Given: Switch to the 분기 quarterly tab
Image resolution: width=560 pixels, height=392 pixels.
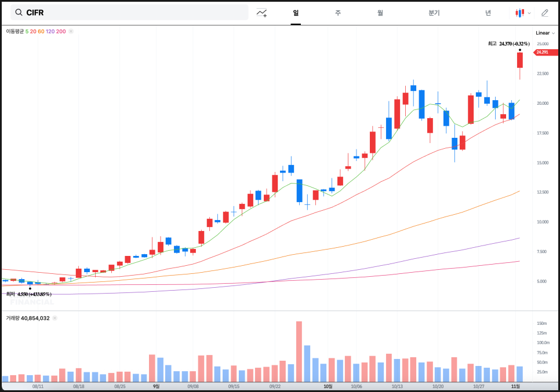Looking at the screenshot, I should tap(434, 12).
